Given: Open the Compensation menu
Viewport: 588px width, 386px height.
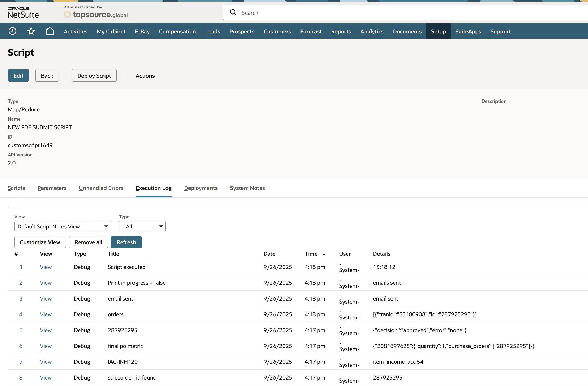Looking at the screenshot, I should 177,31.
